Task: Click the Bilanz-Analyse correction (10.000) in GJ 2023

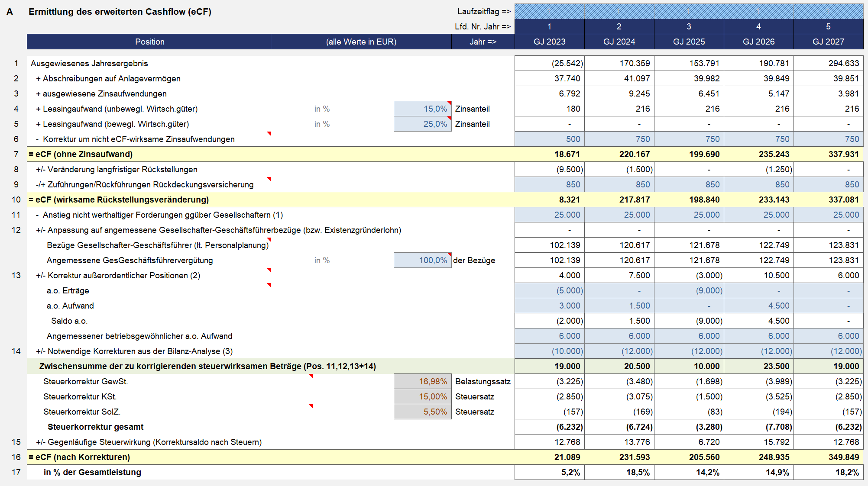Action: pos(549,351)
